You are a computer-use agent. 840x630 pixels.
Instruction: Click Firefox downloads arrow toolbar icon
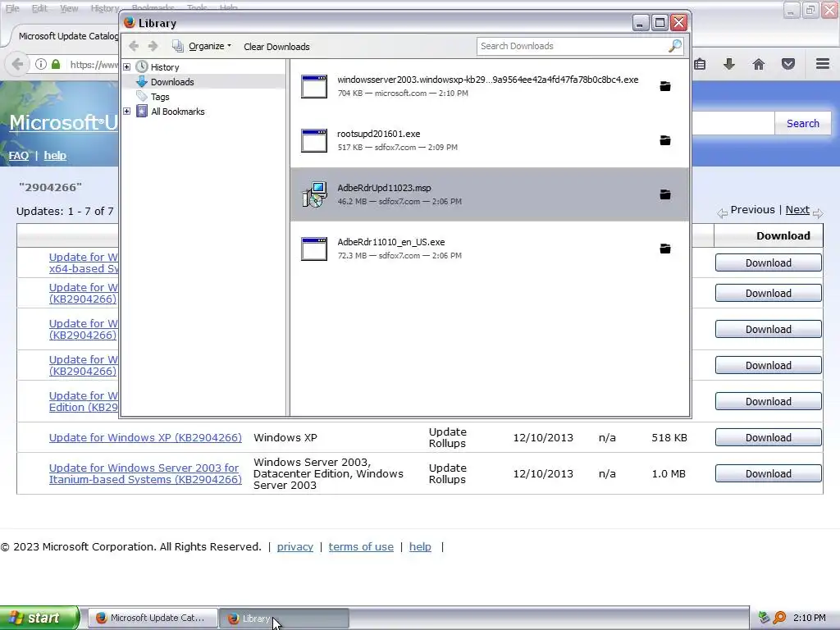729,64
